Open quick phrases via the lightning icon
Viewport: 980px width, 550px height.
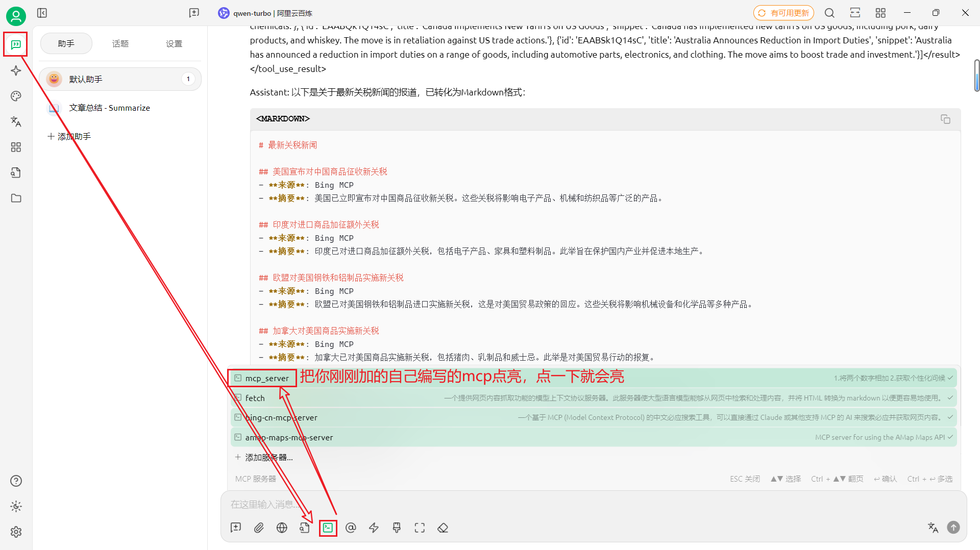tap(374, 528)
